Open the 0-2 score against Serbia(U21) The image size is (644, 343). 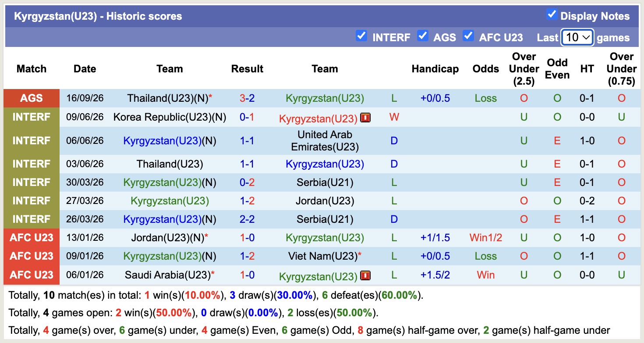247,182
